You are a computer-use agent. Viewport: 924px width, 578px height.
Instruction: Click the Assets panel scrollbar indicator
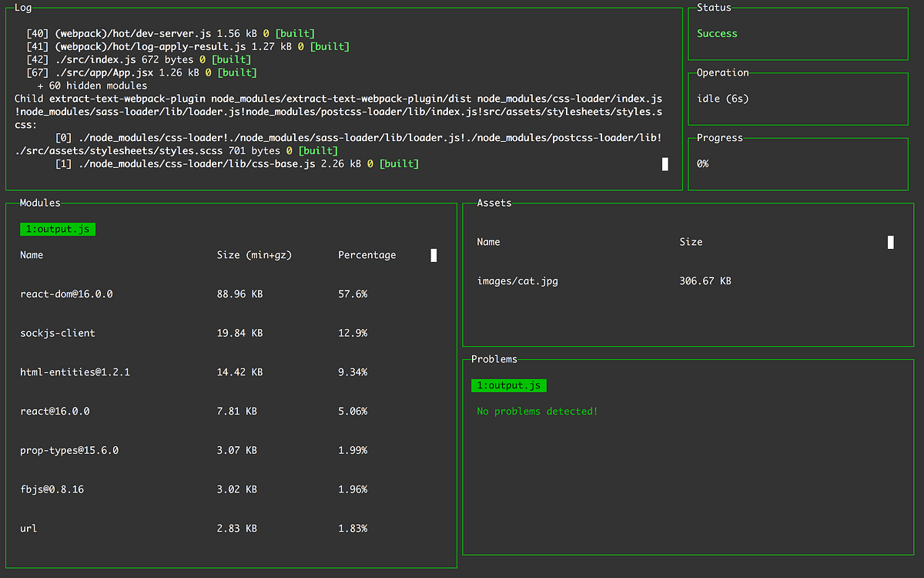[x=890, y=242]
